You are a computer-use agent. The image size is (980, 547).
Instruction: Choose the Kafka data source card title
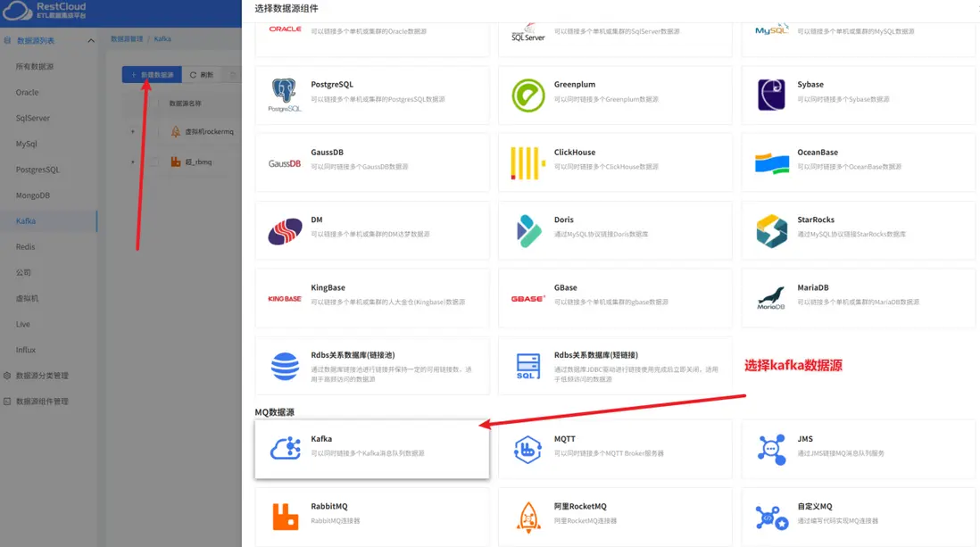tap(321, 439)
